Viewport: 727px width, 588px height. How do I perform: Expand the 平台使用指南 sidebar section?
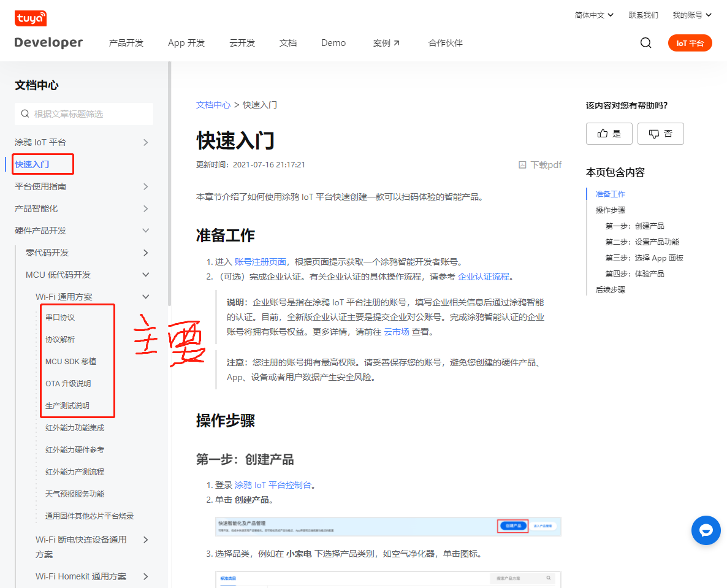pos(146,186)
